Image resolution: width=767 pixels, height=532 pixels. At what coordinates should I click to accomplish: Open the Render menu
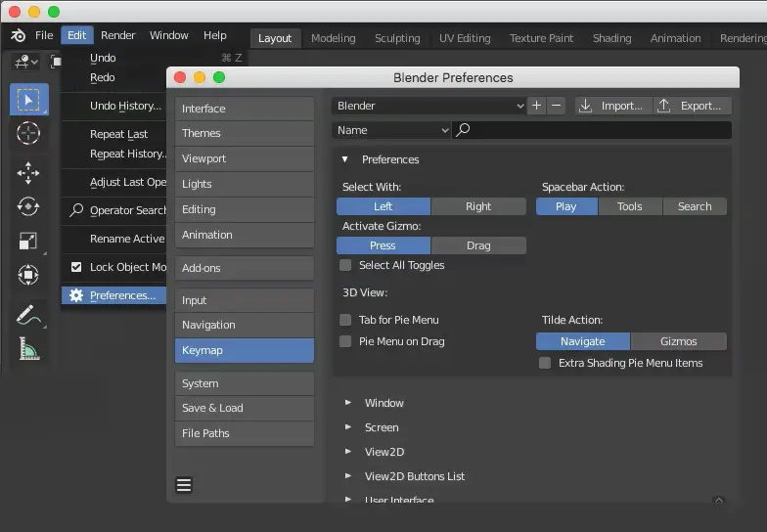[117, 35]
